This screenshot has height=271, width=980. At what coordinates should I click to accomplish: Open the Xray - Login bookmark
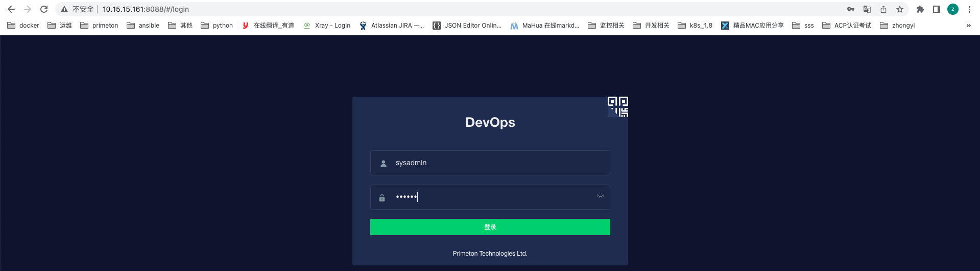click(327, 25)
